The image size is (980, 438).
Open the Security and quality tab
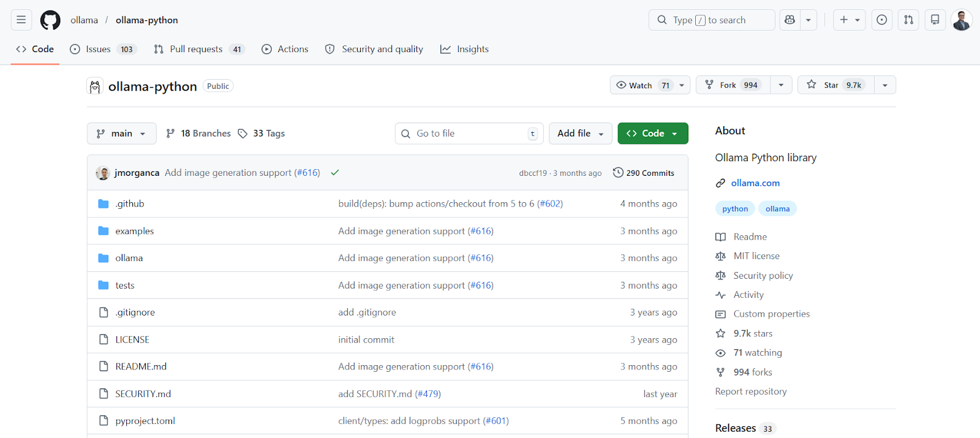click(x=374, y=49)
